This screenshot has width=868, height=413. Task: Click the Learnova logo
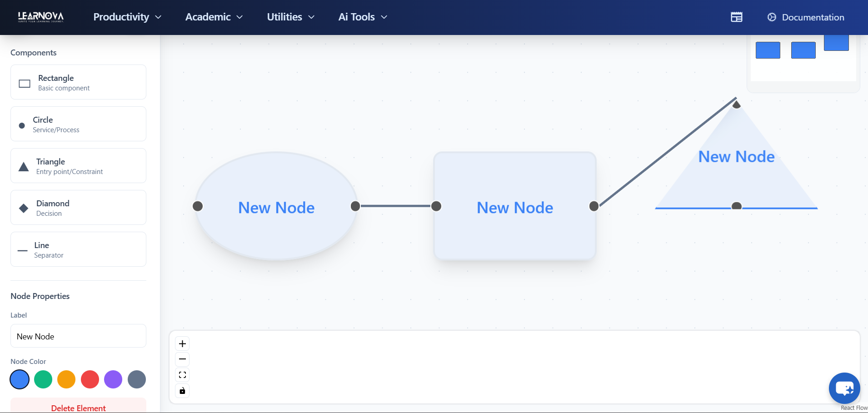point(40,17)
